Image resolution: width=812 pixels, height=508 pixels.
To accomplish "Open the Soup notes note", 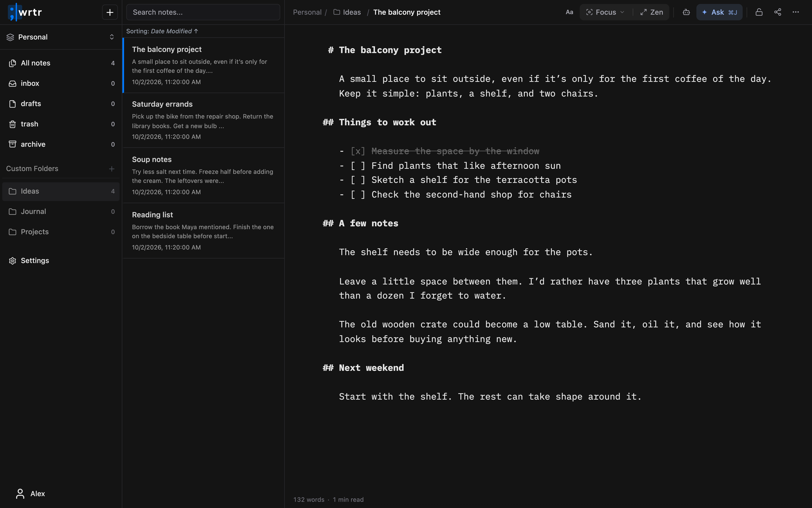I will point(204,176).
